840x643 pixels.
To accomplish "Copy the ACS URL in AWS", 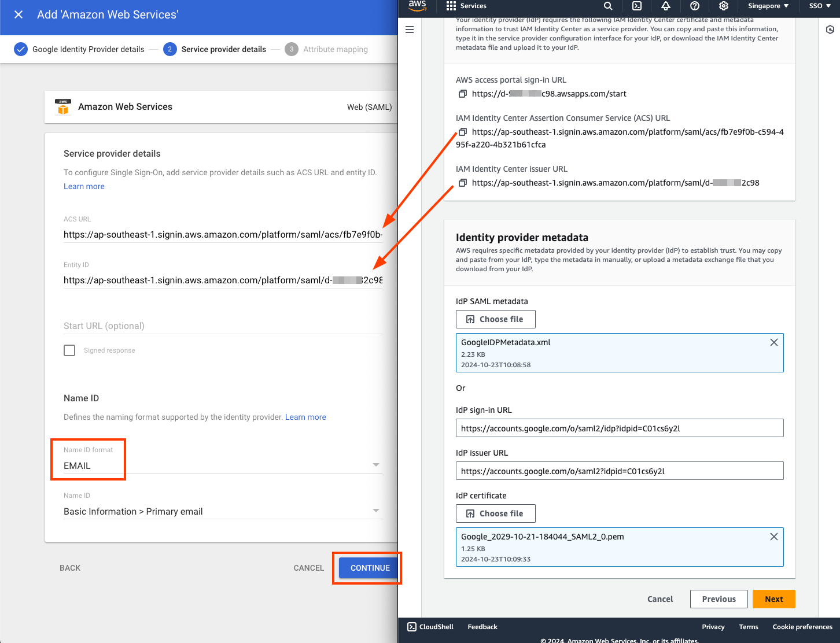I will coord(462,132).
